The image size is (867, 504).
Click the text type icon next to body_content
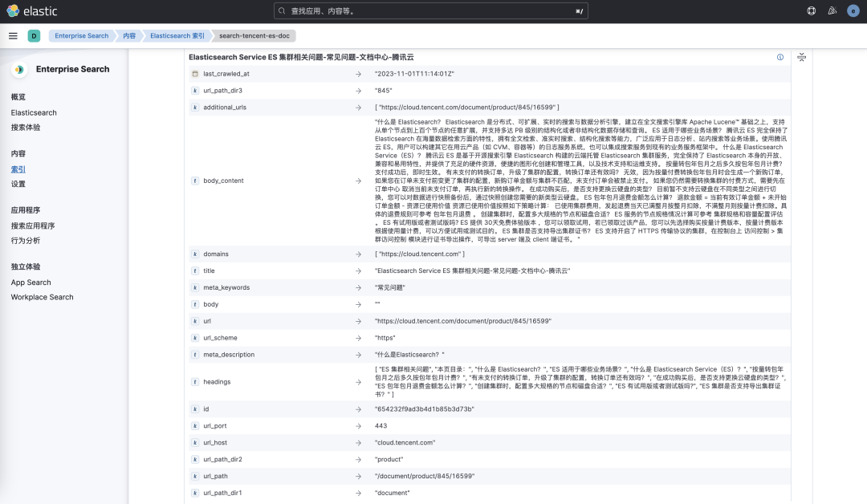195,181
